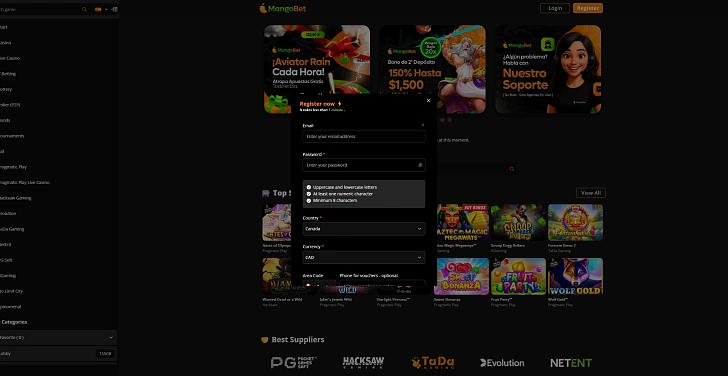Select Hacksaw Gaming in the sidebar
The image size is (728, 376).
tap(16, 198)
